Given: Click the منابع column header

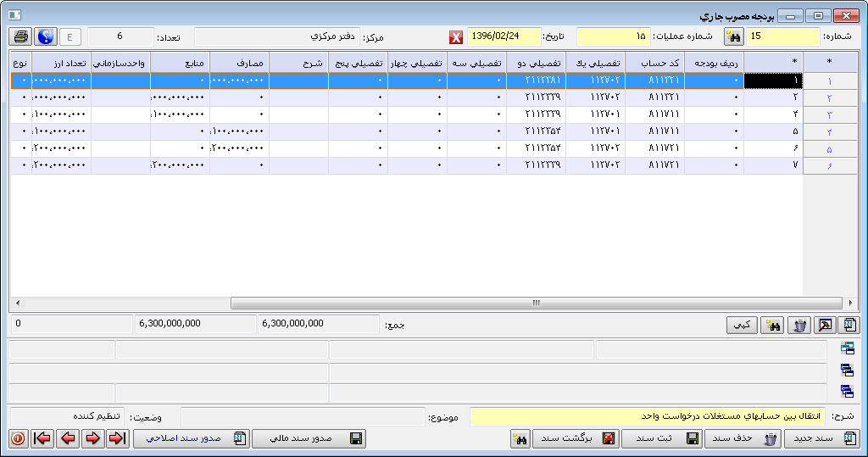Looking at the screenshot, I should [x=180, y=63].
